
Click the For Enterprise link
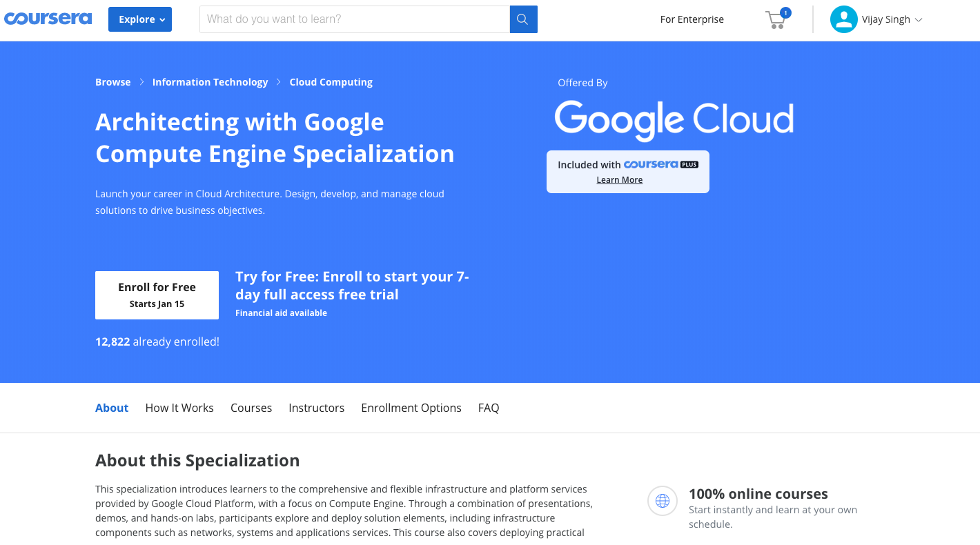click(x=692, y=19)
